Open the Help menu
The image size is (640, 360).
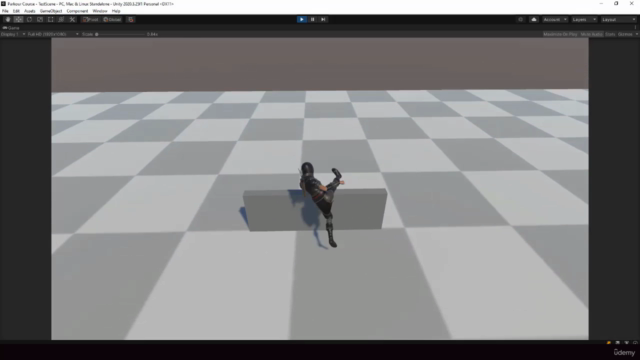116,11
